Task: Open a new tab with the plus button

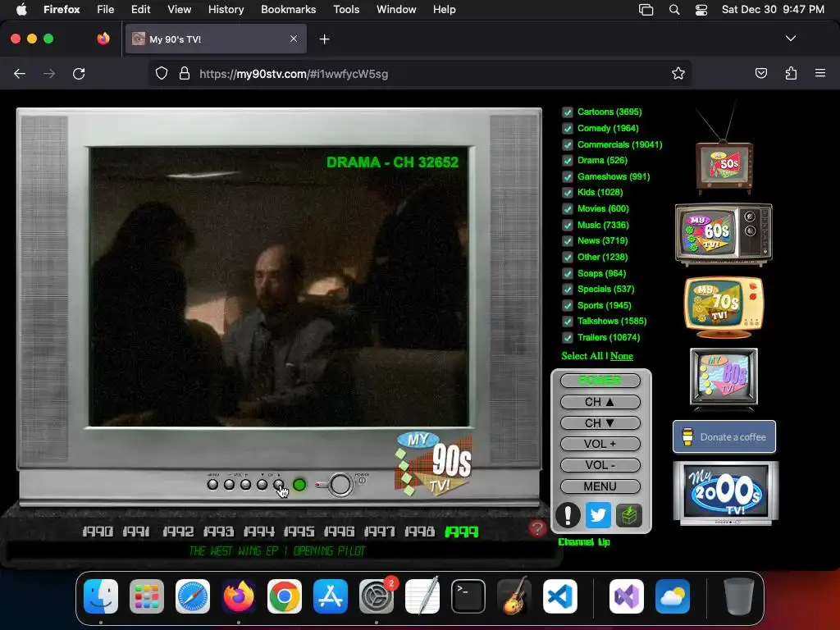Action: click(x=324, y=39)
